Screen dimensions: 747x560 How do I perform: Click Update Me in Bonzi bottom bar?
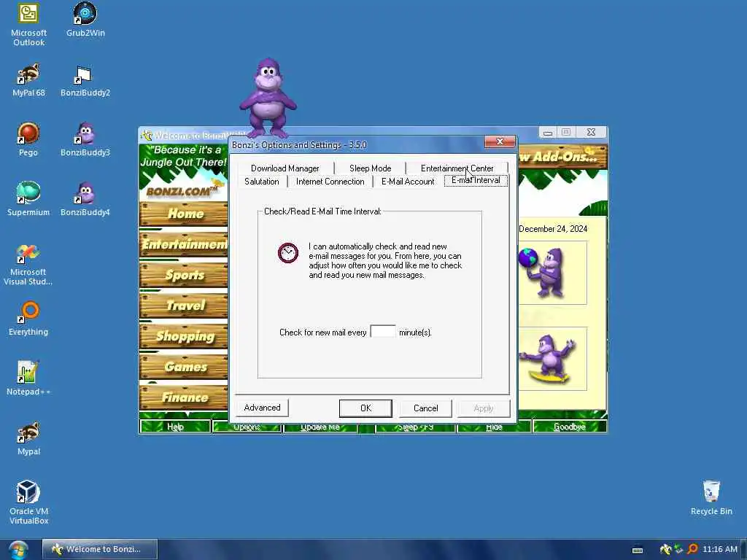[x=320, y=427]
